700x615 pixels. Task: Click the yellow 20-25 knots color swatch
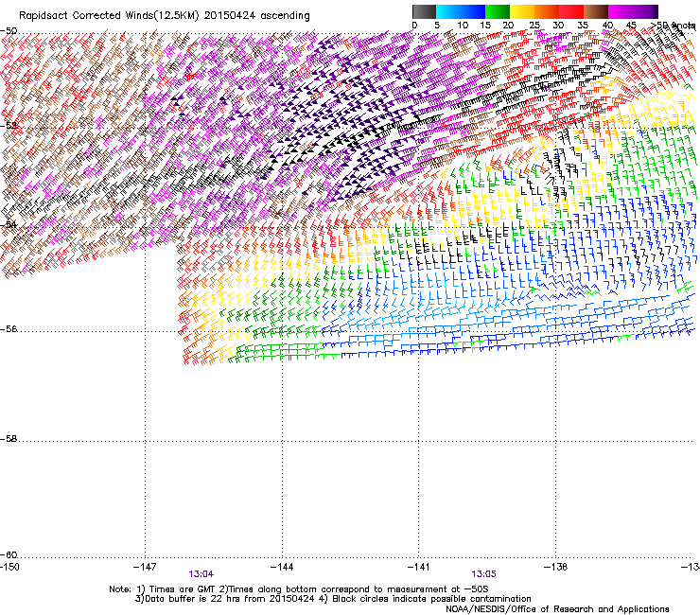[522, 11]
